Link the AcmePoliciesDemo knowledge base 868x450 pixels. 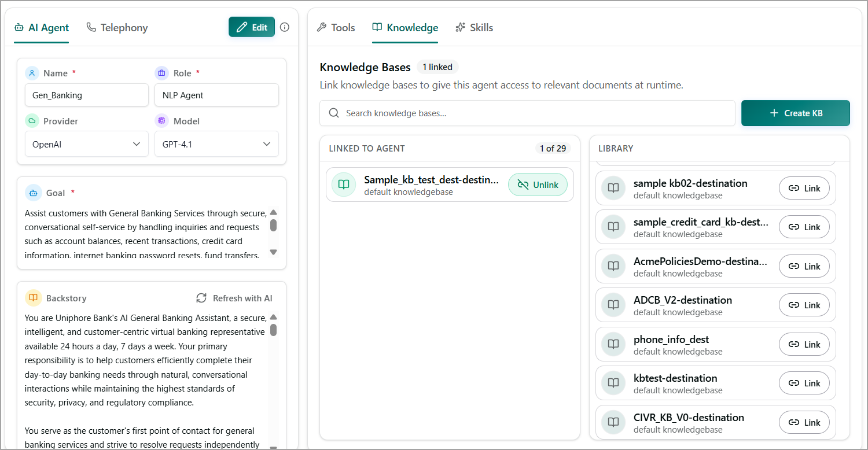tap(804, 266)
